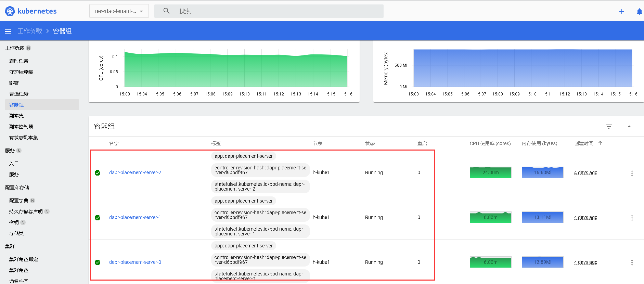Viewport: 644px width, 284px height.
Task: Open actions menu for dapr-placement-server-1
Action: click(632, 218)
